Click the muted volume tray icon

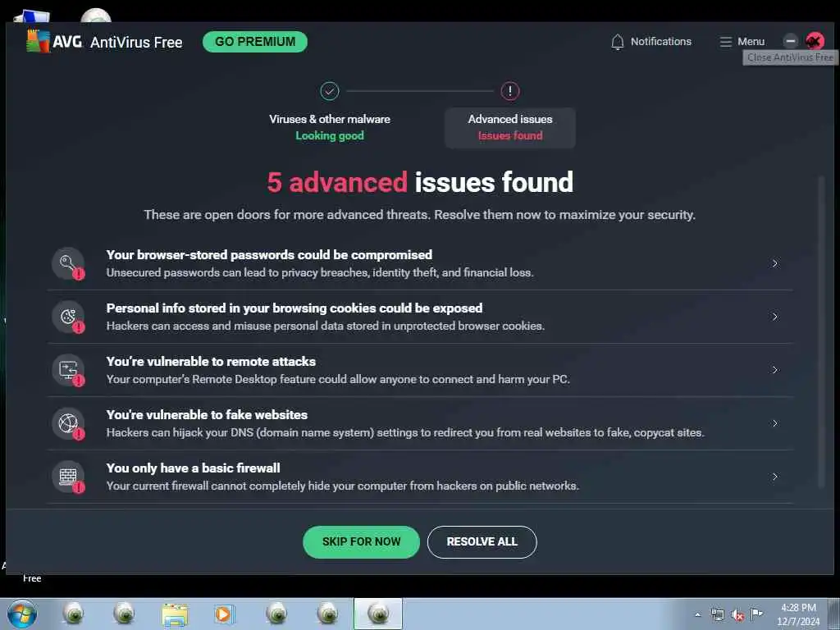pos(737,615)
